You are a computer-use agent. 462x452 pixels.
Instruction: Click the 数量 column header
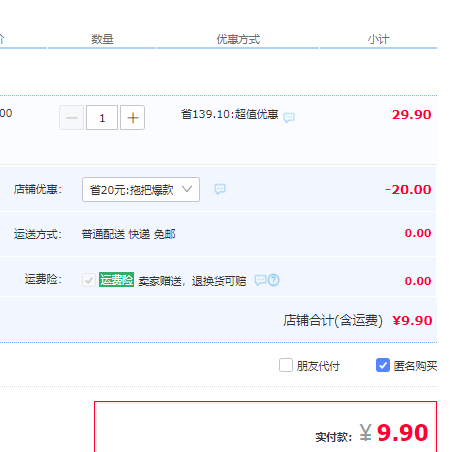[102, 39]
